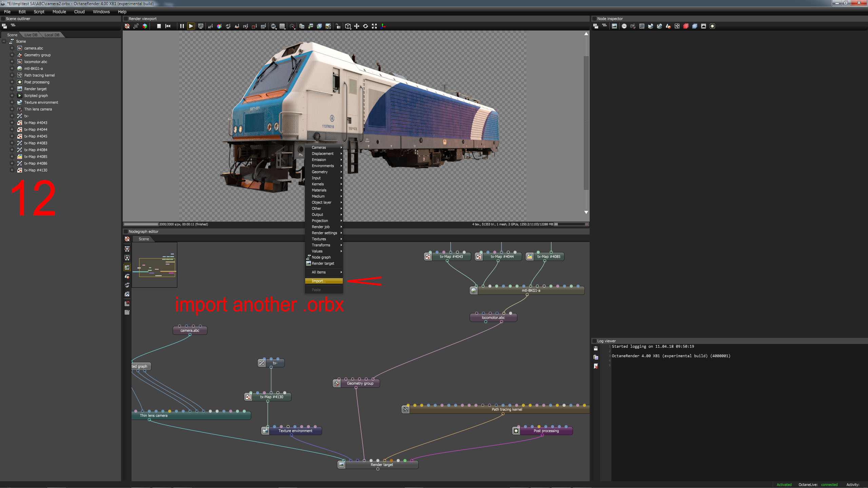Toggle the viewport resolution lock icon
Screen dimensions: 868x488
click(338, 26)
